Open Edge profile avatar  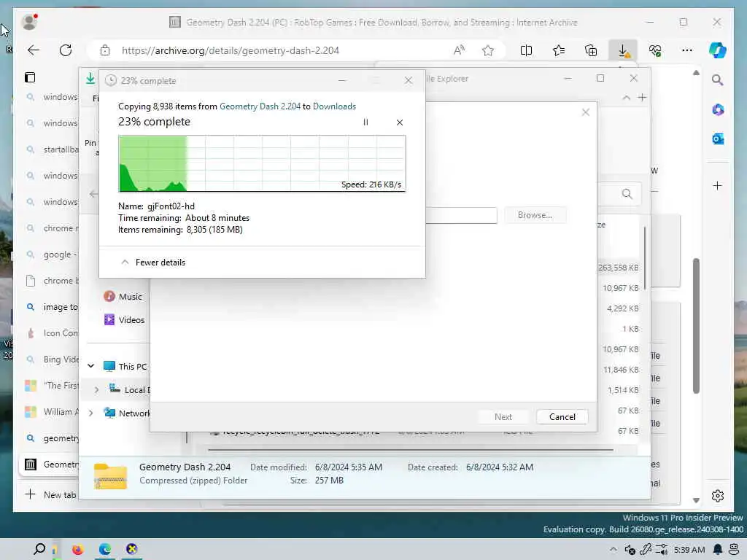(29, 22)
